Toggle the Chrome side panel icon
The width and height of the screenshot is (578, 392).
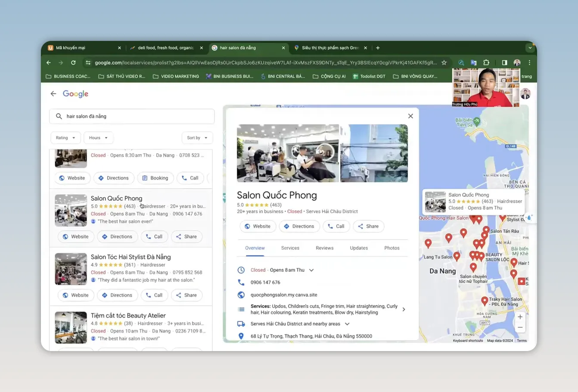tap(504, 62)
